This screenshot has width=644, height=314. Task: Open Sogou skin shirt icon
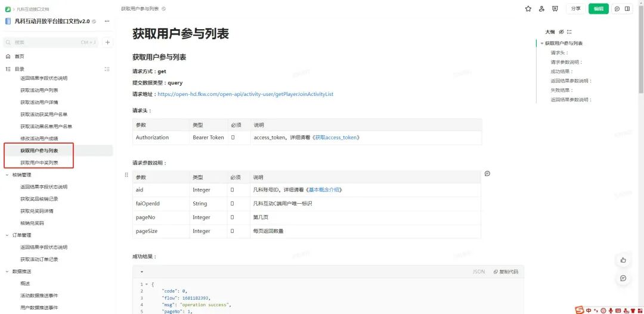pyautogui.click(x=633, y=310)
